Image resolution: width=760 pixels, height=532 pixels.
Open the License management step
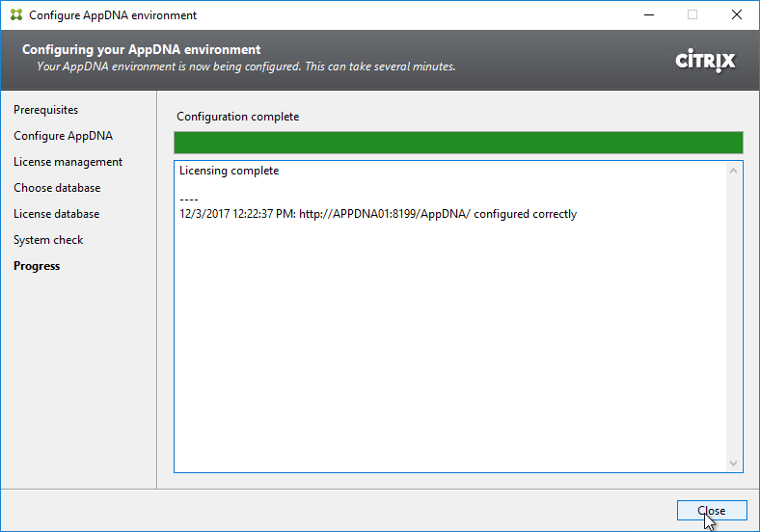68,162
